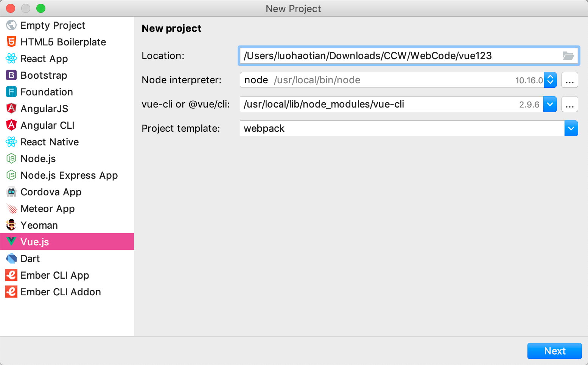This screenshot has height=365, width=588.
Task: Click the Bootstrap B icon
Action: (x=11, y=75)
